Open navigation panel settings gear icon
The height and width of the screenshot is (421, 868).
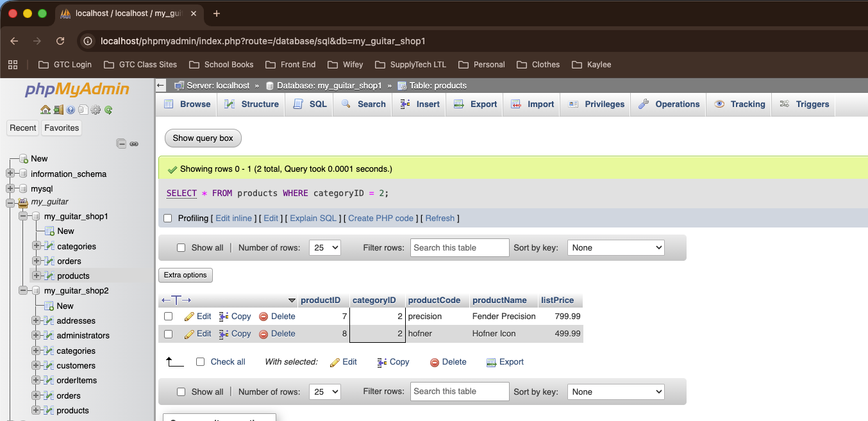coord(96,110)
